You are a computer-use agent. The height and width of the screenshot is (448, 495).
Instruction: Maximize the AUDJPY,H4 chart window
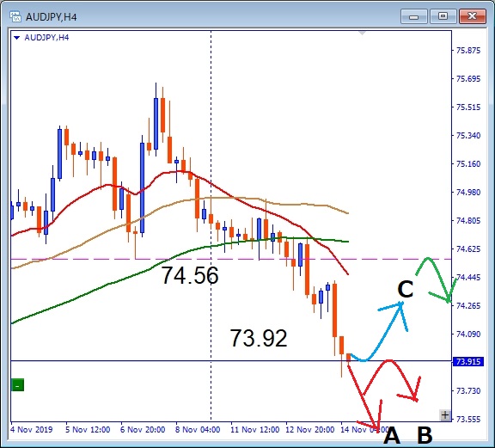pos(443,16)
